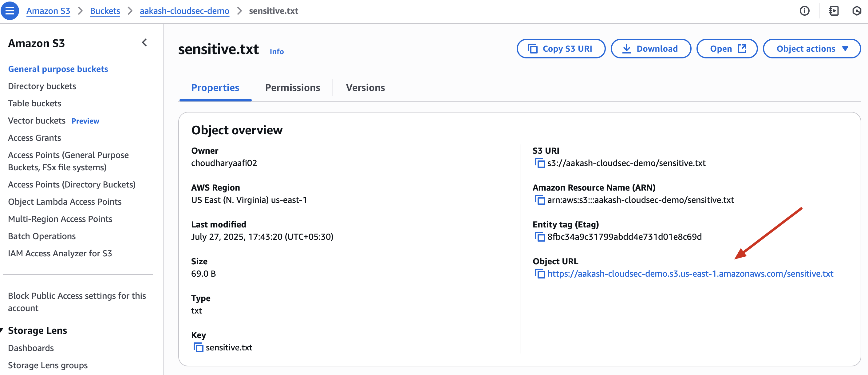This screenshot has width=868, height=375.
Task: Copy the ARN using its copy icon
Action: [539, 200]
